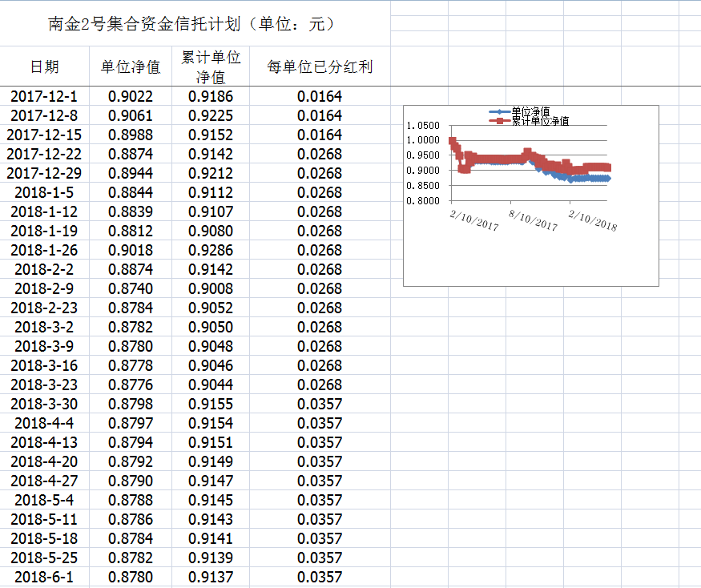701x588 pixels.
Task: Select the date cell 2018-1-26
Action: point(44,250)
